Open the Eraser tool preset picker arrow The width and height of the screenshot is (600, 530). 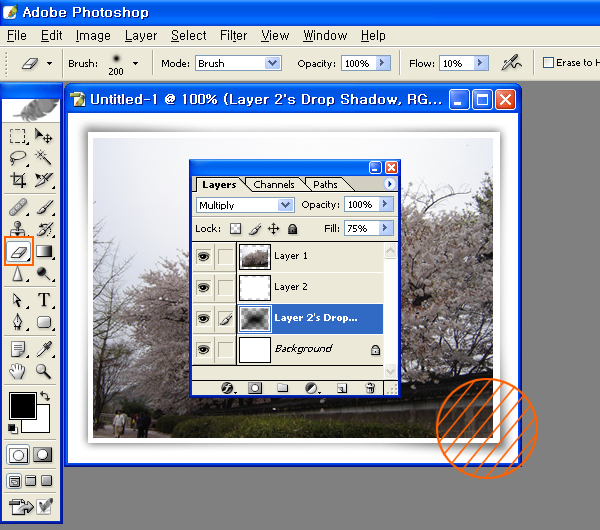(x=49, y=63)
